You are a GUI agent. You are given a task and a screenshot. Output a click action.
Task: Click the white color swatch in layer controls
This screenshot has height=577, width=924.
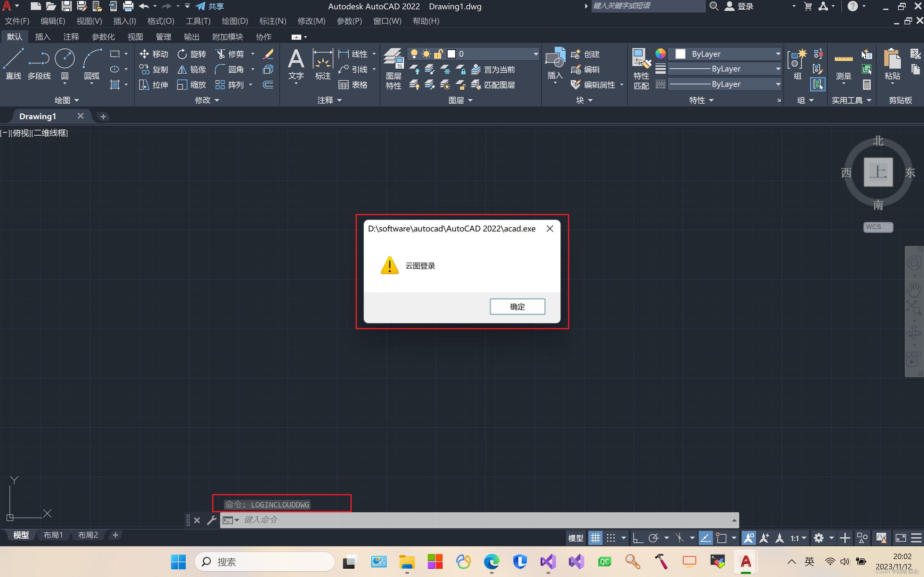pos(451,54)
